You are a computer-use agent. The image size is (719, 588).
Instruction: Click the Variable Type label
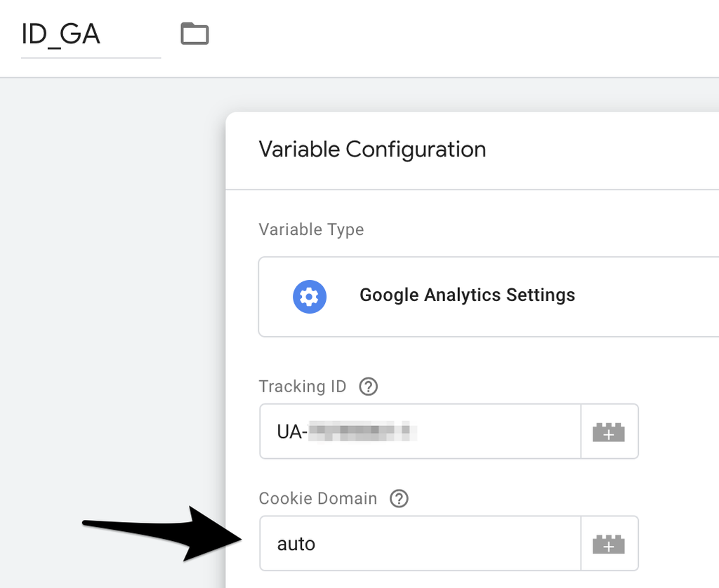(x=311, y=229)
